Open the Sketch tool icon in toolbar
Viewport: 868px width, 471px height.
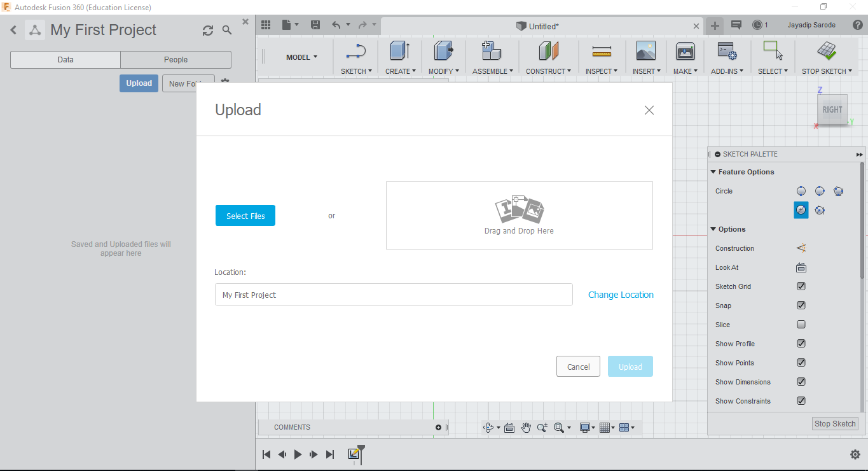point(356,52)
